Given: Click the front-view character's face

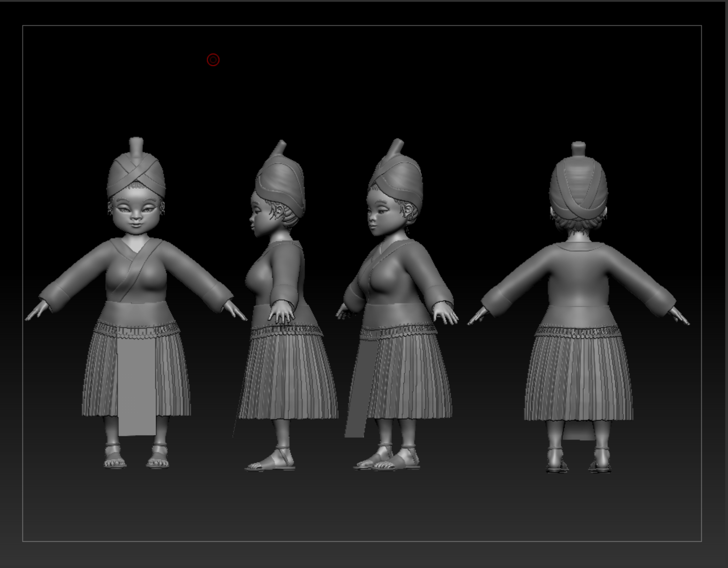Looking at the screenshot, I should coord(136,213).
